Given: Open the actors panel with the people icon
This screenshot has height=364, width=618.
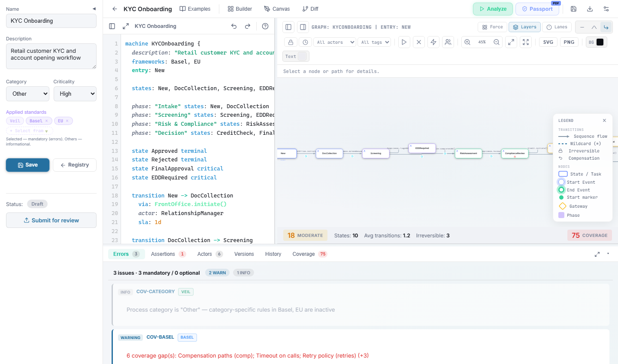Looking at the screenshot, I should [x=448, y=42].
